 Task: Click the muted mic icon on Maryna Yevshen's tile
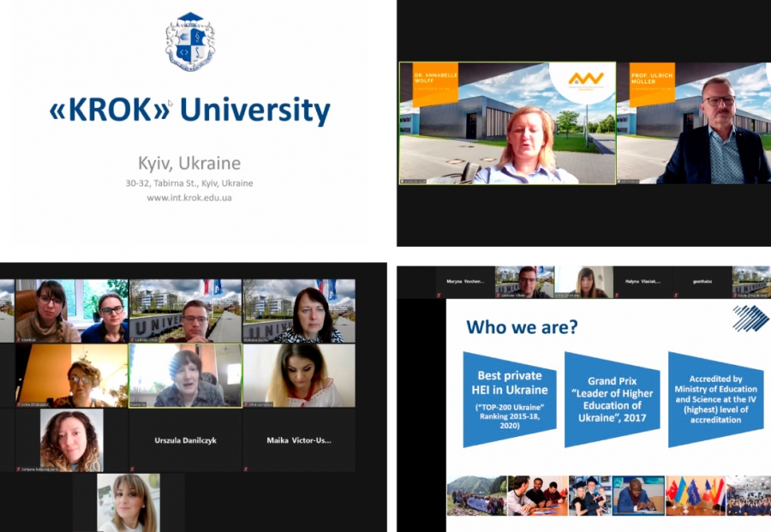(x=439, y=295)
